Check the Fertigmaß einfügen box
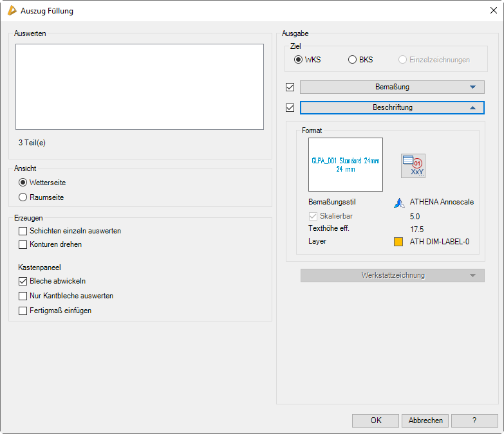Screen dimensions: 504x434 coord(23,311)
